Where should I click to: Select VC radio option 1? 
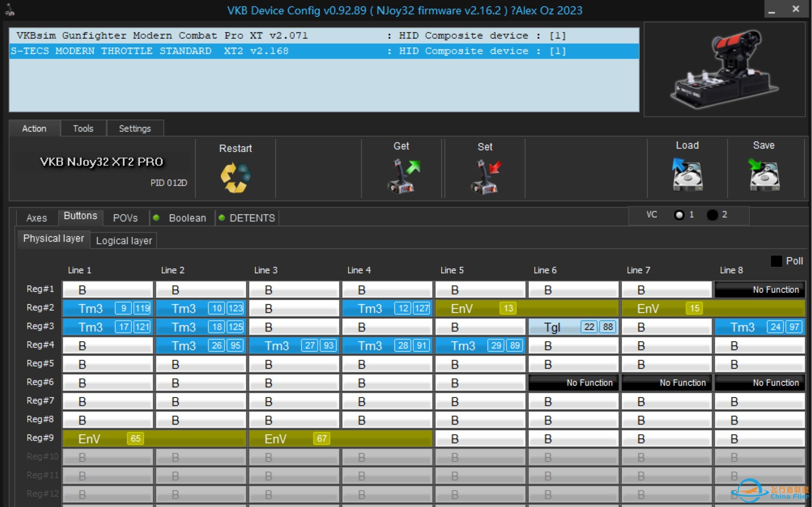679,215
